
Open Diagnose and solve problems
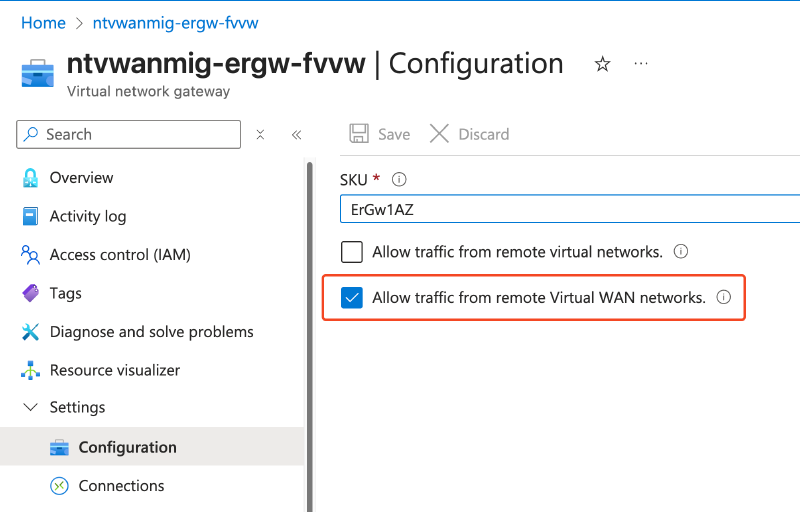[x=153, y=331]
